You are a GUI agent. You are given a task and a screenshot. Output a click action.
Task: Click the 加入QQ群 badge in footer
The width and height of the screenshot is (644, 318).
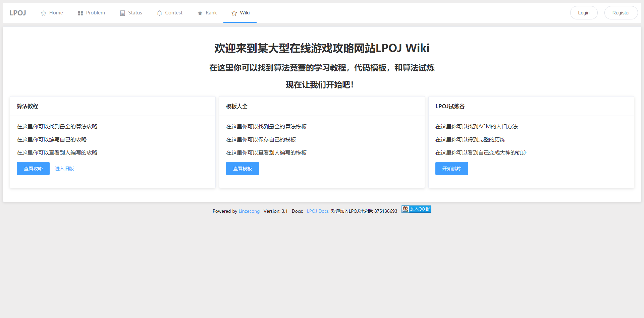pos(416,209)
